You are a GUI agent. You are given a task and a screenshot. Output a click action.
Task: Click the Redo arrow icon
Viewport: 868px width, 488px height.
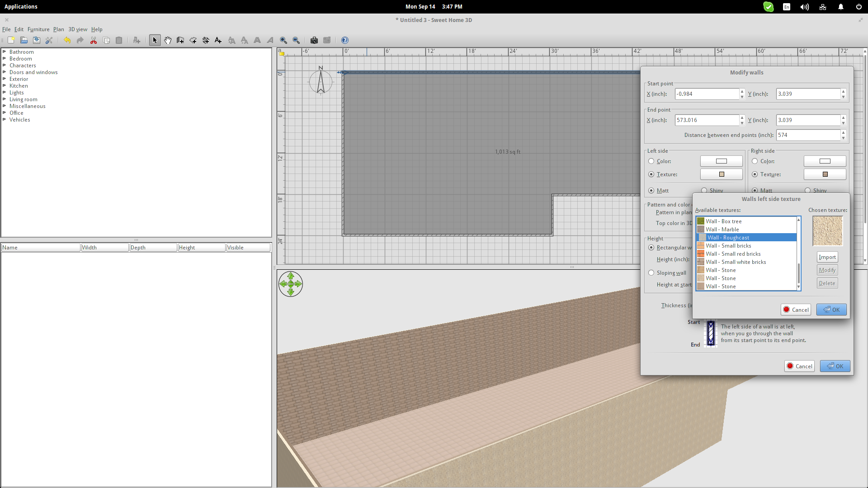click(x=80, y=40)
